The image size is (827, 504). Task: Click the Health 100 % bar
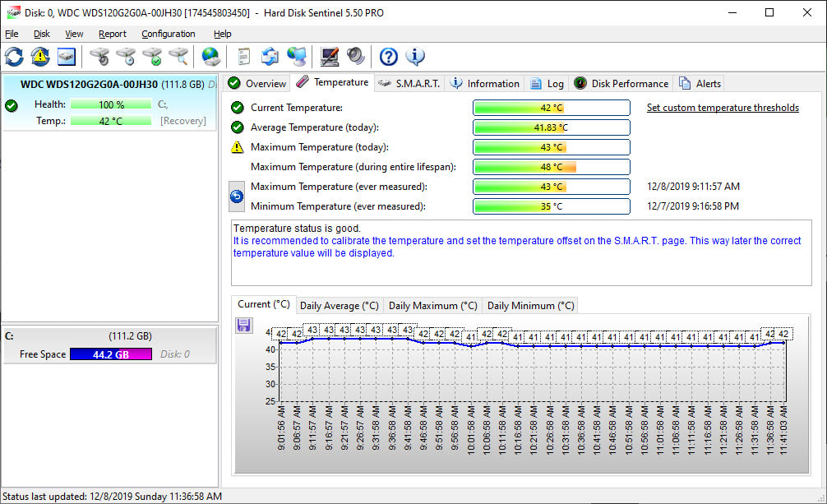111,104
